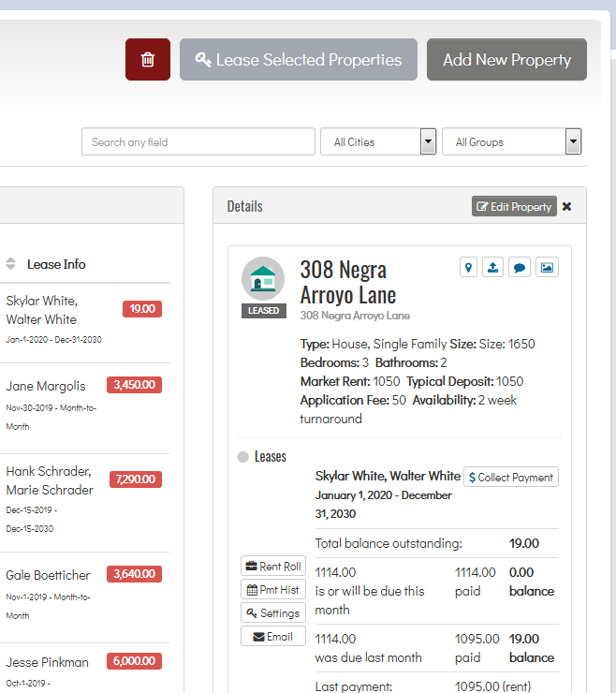Screen dimensions: 616x693
Task: Select Hank Schrader, Marie Schrader lease row
Action: point(84,503)
